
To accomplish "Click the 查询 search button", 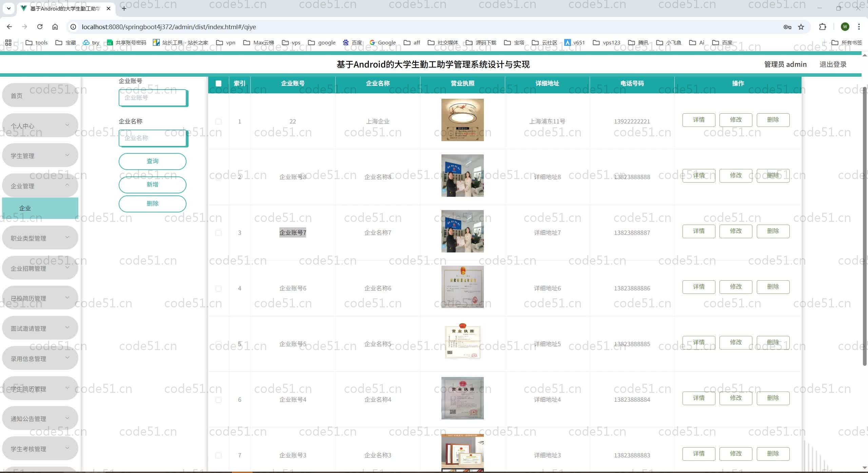I will pyautogui.click(x=152, y=161).
